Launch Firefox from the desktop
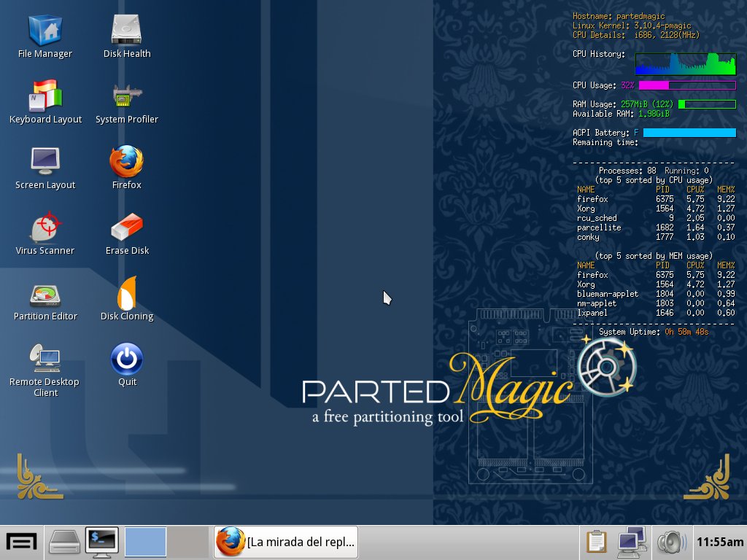 pyautogui.click(x=127, y=162)
